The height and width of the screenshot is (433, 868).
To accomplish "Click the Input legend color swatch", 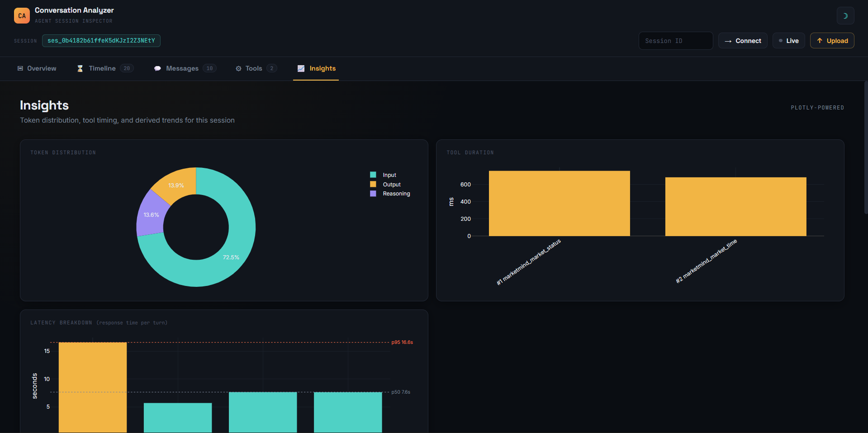I will (x=373, y=175).
